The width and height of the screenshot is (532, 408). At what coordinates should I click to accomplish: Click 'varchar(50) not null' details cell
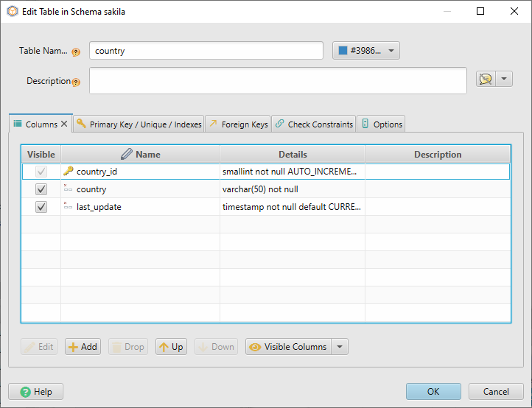pyautogui.click(x=293, y=189)
